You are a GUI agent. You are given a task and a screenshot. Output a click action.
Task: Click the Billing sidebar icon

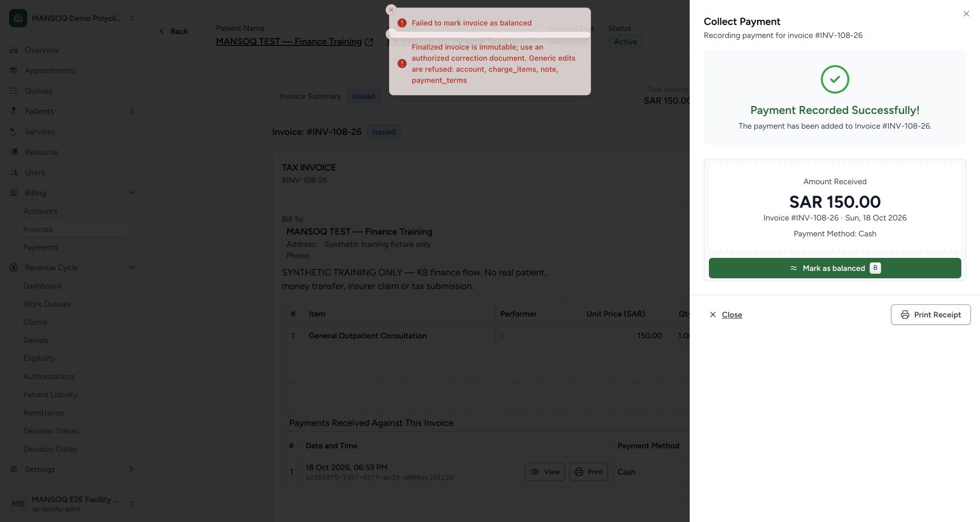[x=14, y=193]
